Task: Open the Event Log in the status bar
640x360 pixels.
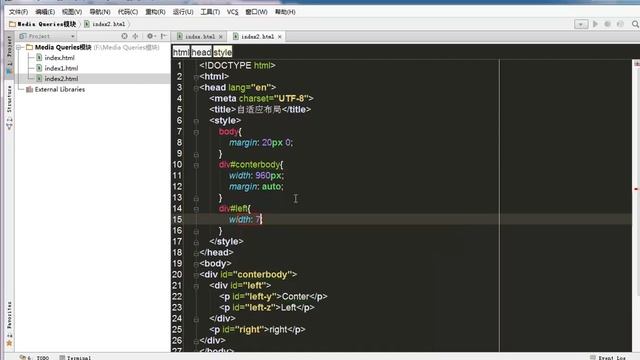Action: point(608,358)
